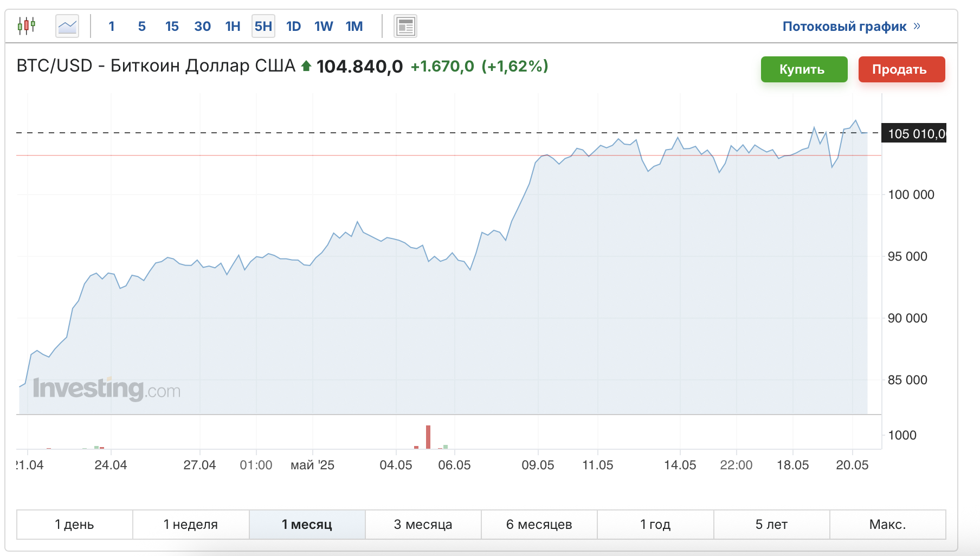Click the double chevron next to Потоковый график
This screenshot has height=556, width=980.
point(917,26)
